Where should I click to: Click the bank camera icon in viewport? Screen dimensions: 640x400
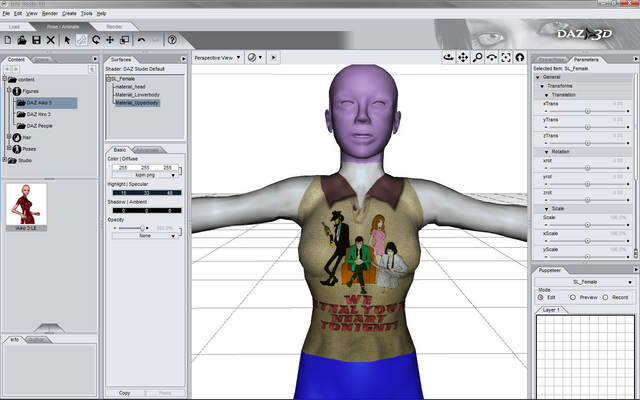491,58
